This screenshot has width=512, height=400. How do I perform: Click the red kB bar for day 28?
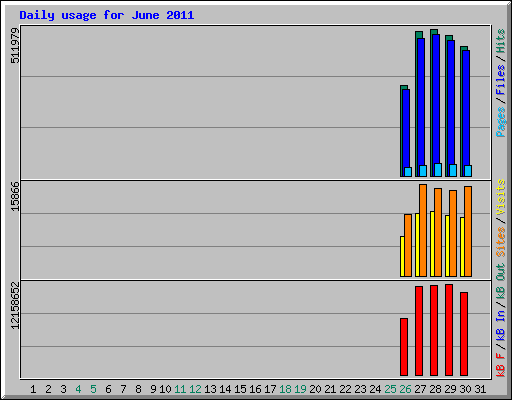tap(434, 330)
